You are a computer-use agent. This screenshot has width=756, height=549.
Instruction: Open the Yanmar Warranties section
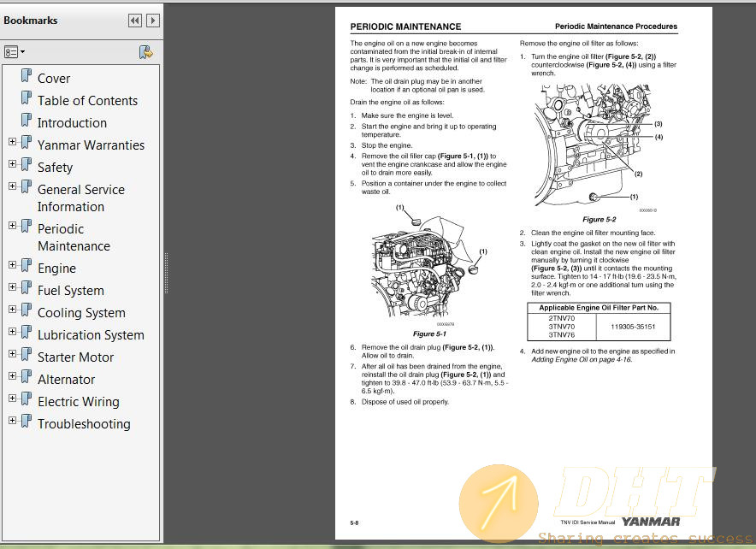[92, 145]
